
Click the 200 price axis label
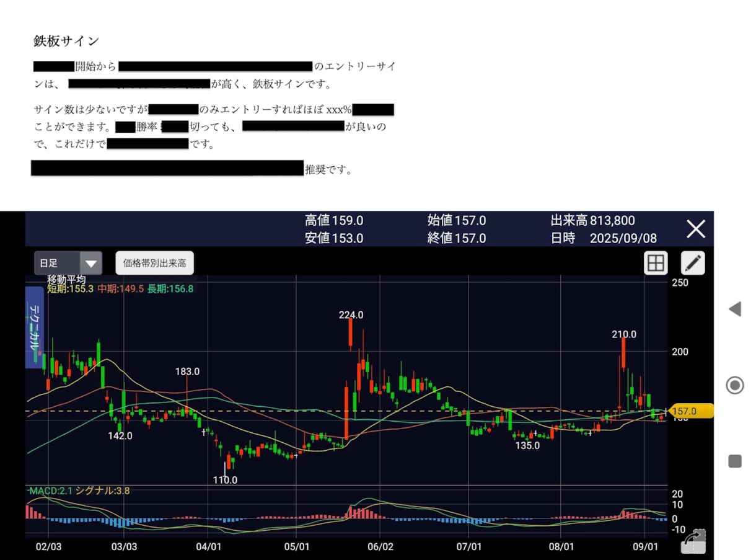pos(680,352)
